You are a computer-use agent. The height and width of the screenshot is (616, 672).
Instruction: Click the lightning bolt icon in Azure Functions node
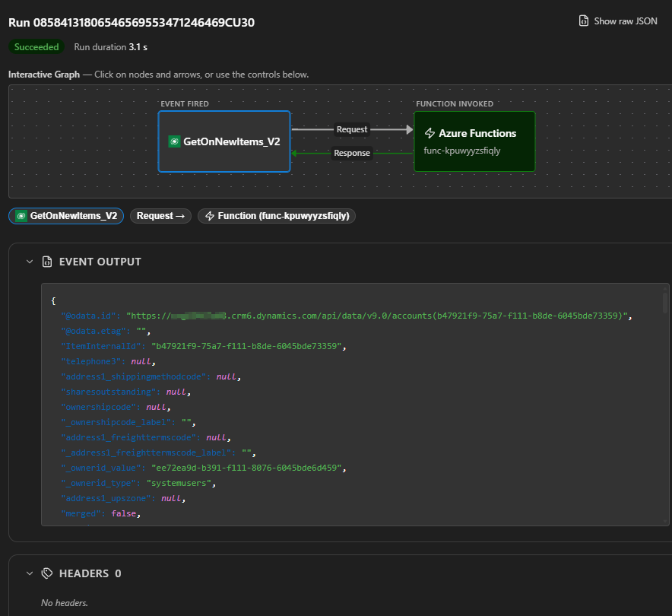coord(430,133)
